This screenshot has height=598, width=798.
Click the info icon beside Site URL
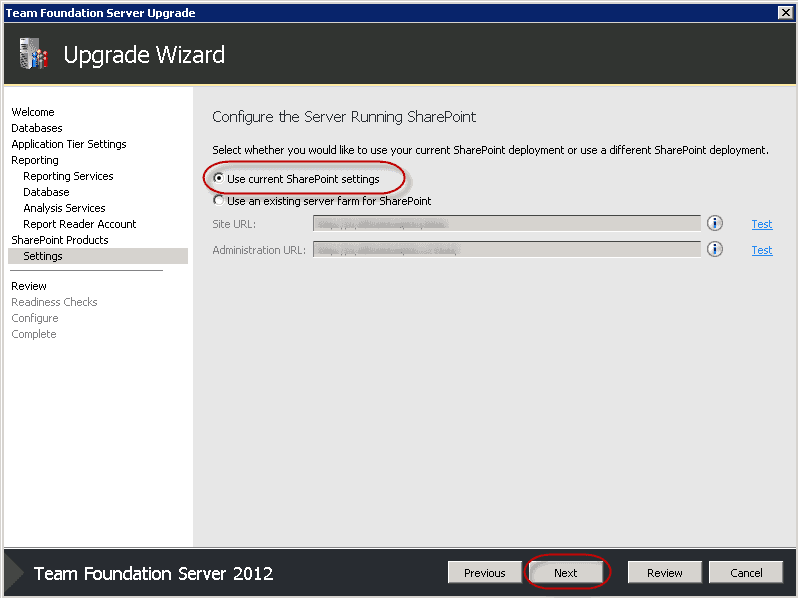(x=714, y=224)
